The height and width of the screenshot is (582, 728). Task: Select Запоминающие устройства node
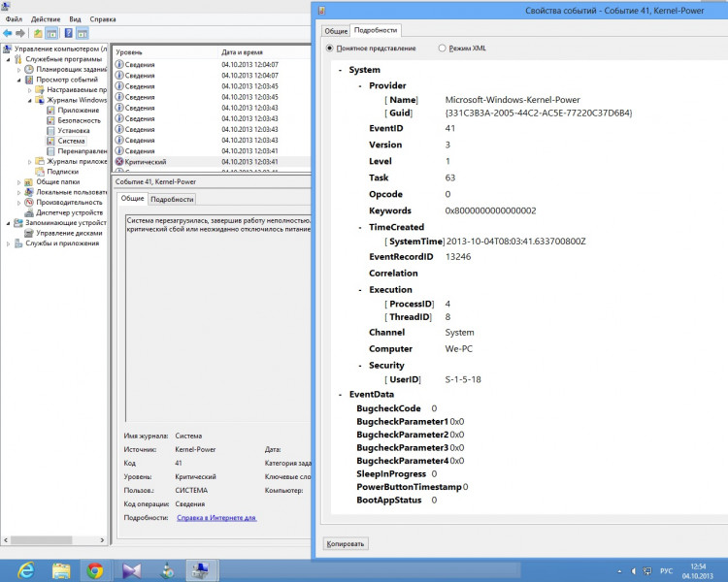[x=66, y=222]
